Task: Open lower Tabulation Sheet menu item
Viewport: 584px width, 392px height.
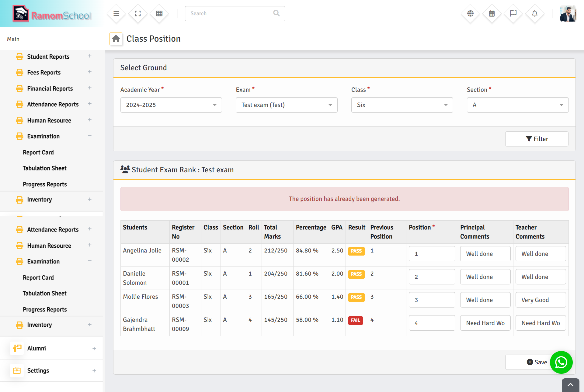Action: (45, 293)
